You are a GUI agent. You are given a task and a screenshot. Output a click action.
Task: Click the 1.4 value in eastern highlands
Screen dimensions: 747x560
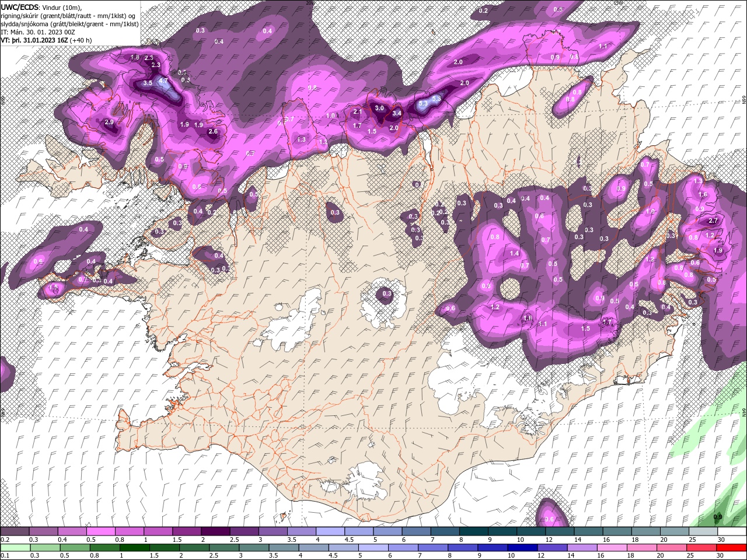(x=514, y=253)
